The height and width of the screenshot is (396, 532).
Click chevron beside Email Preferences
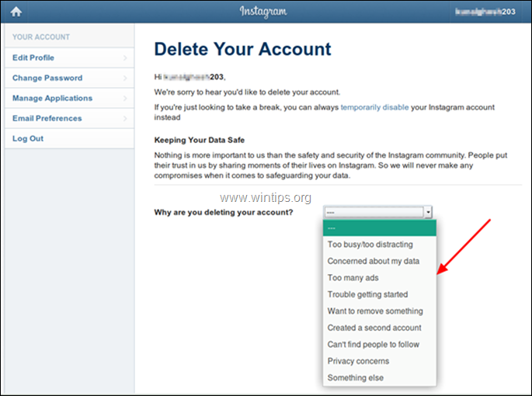pos(125,119)
